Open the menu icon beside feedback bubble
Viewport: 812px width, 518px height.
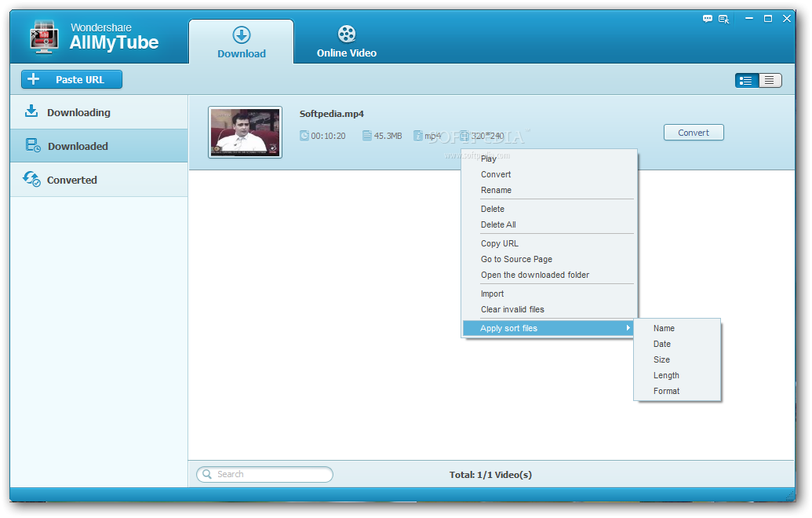tap(723, 19)
